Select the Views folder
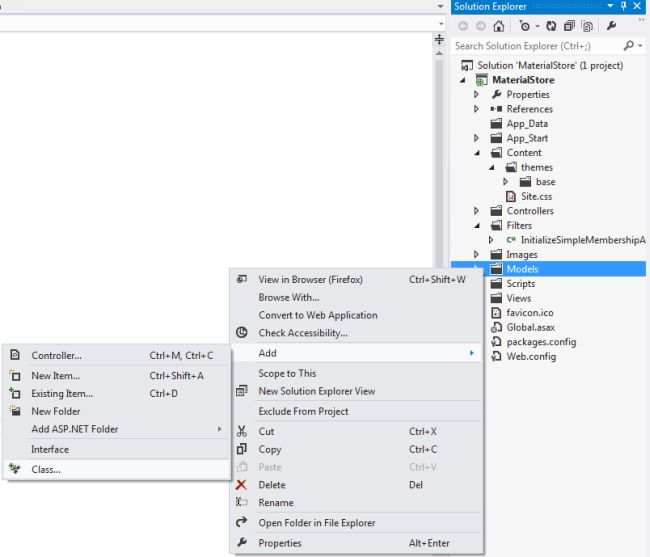The height and width of the screenshot is (557, 650). tap(518, 298)
